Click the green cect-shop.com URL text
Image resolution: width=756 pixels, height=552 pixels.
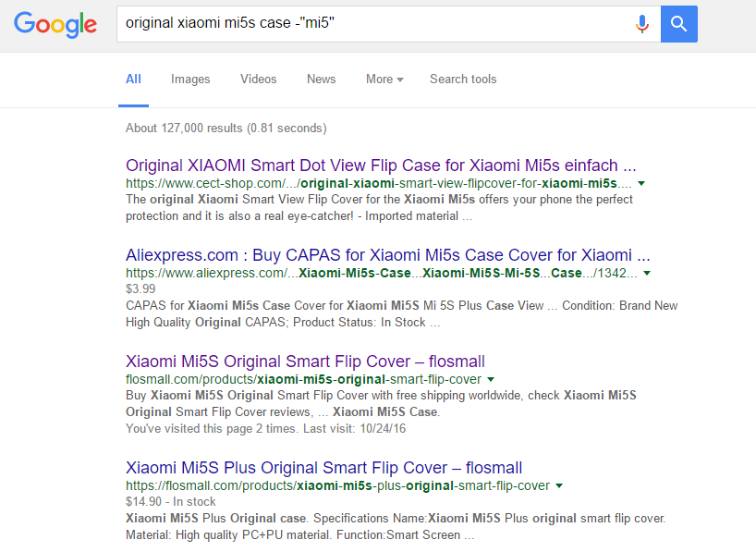coord(379,184)
